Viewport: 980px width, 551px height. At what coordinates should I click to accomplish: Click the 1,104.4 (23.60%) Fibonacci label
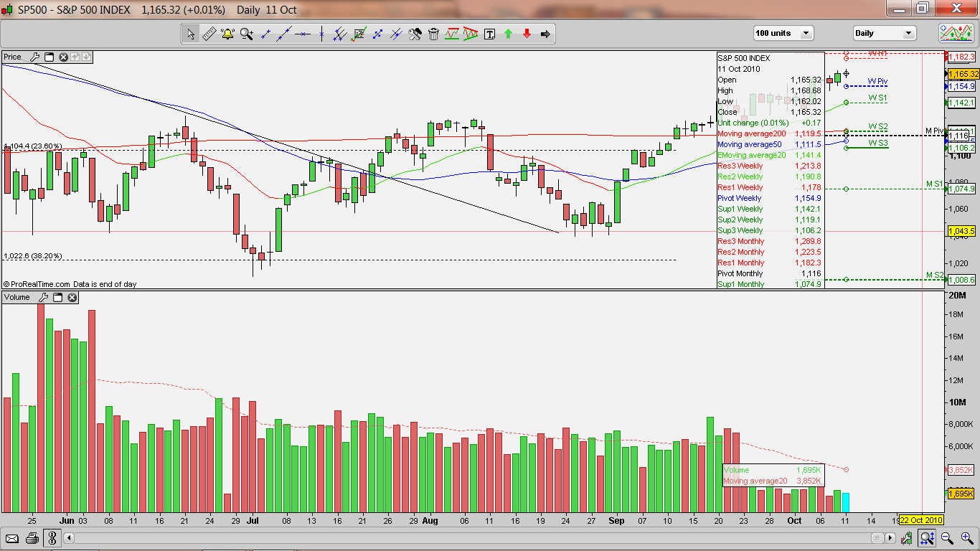coord(33,146)
